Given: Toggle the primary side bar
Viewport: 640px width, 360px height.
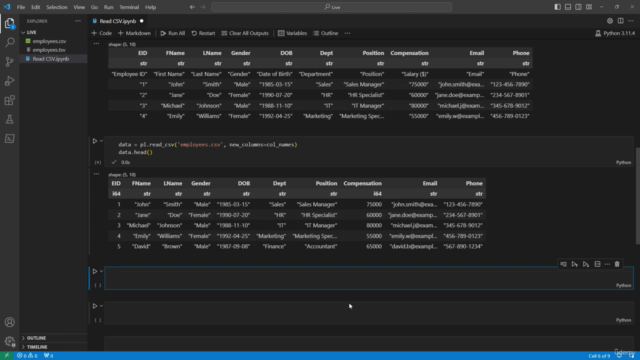Looking at the screenshot, I should coord(558,7).
